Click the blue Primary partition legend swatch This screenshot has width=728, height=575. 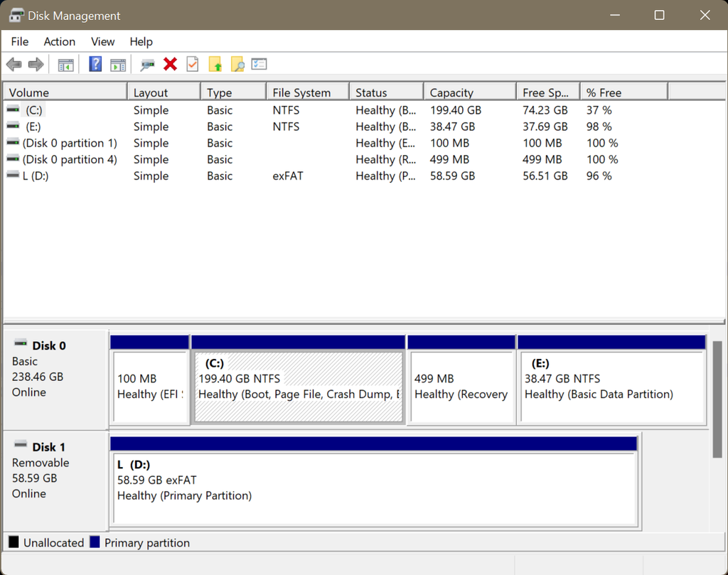tap(95, 542)
